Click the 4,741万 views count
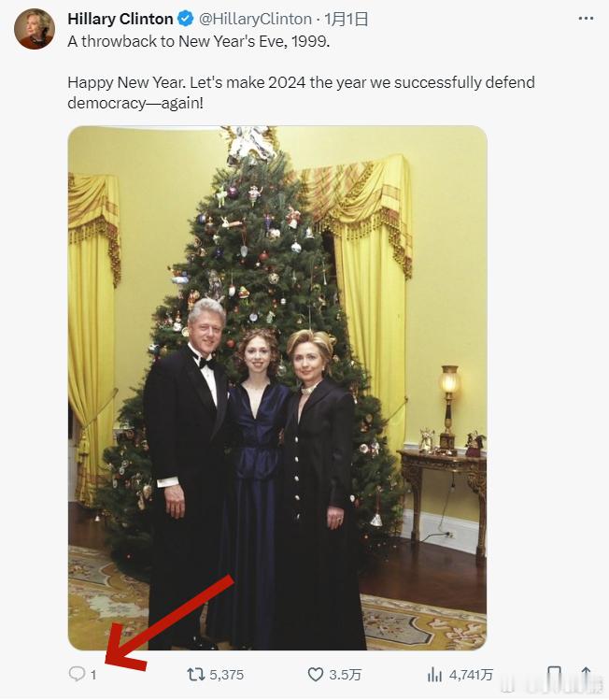This screenshot has width=609, height=700. pos(471,675)
